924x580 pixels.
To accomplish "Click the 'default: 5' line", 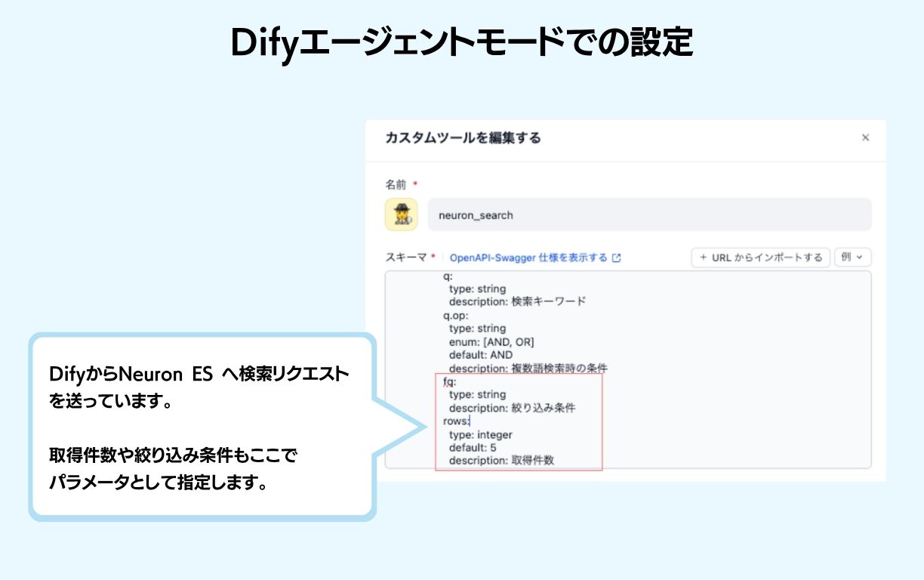I will click(473, 448).
